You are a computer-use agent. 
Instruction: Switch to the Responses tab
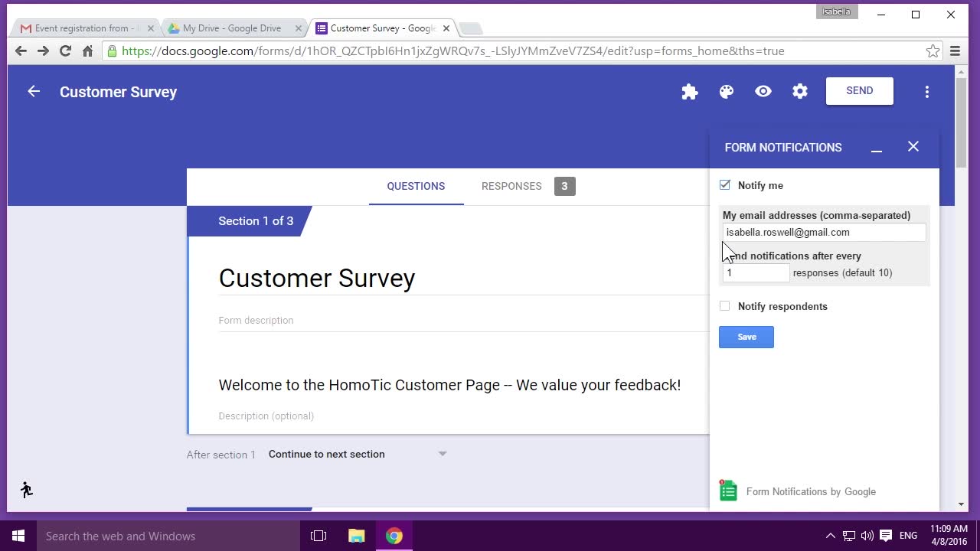click(x=511, y=186)
